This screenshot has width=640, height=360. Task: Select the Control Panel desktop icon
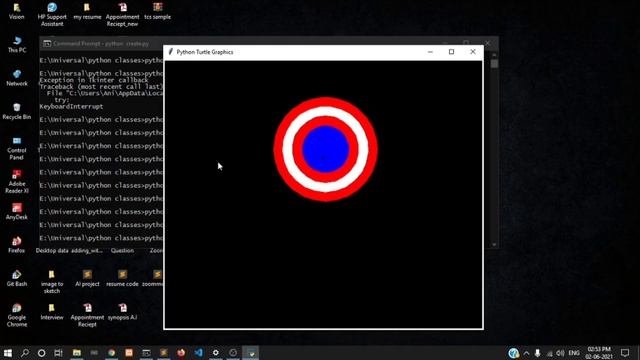coord(17,148)
